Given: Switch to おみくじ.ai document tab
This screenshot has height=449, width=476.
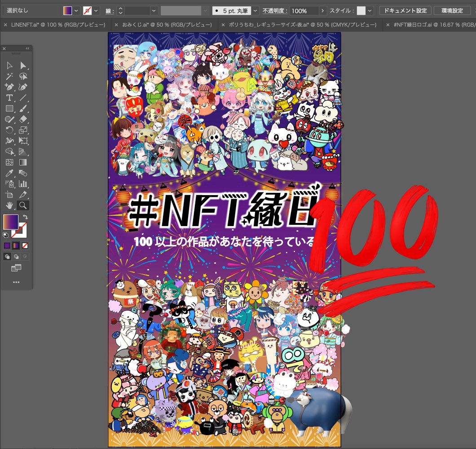Looking at the screenshot, I should click(167, 25).
